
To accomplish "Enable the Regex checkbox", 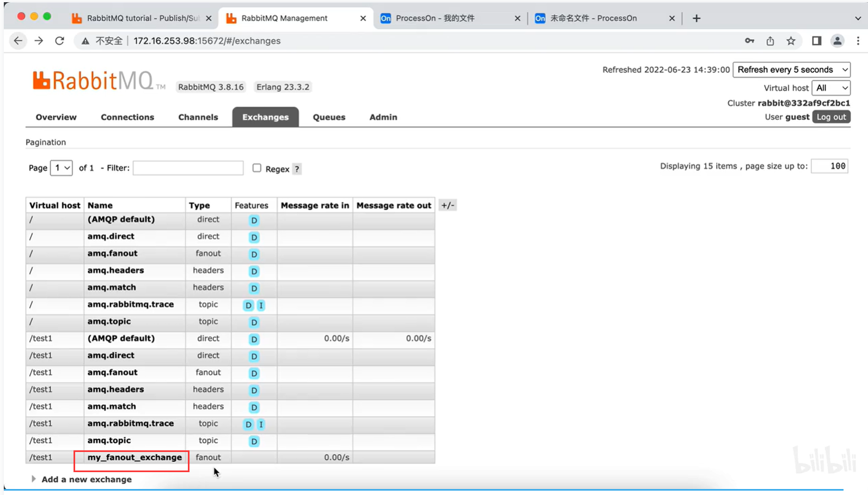I will (257, 168).
